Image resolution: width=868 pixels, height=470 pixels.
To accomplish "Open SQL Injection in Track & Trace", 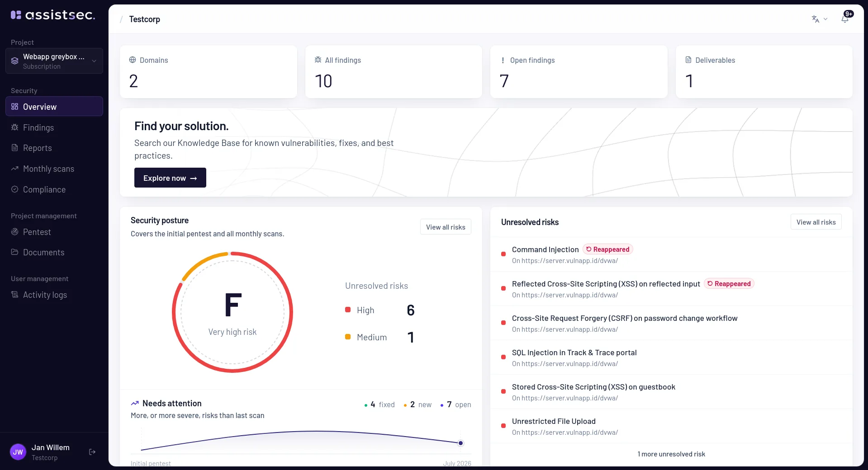I will click(x=671, y=357).
